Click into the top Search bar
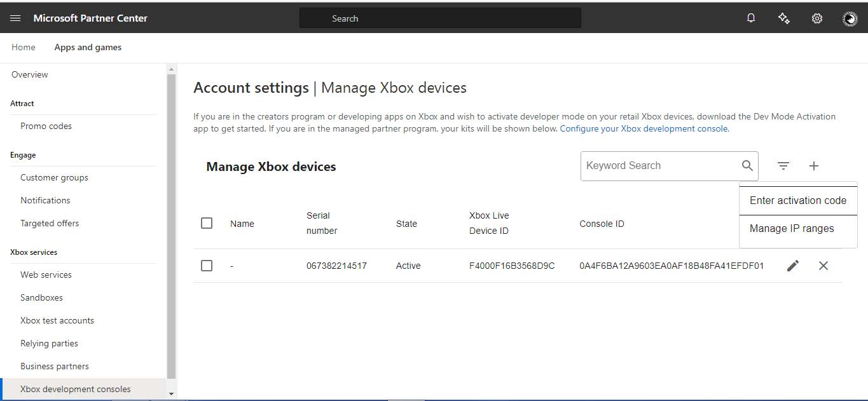The image size is (868, 401). [x=440, y=18]
